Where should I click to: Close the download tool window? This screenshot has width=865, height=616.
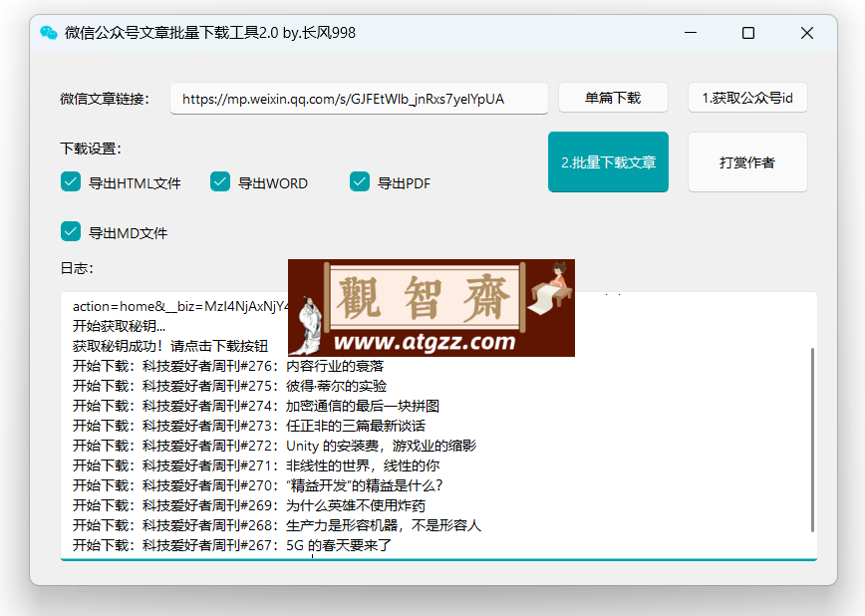(807, 33)
